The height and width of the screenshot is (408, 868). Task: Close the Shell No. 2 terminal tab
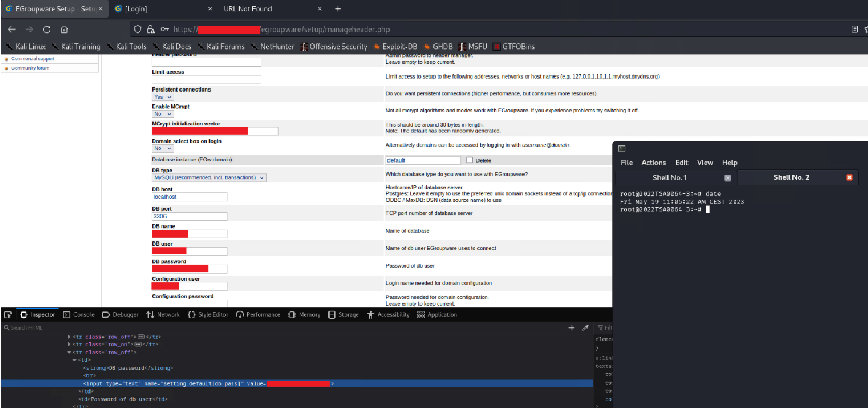tap(849, 177)
